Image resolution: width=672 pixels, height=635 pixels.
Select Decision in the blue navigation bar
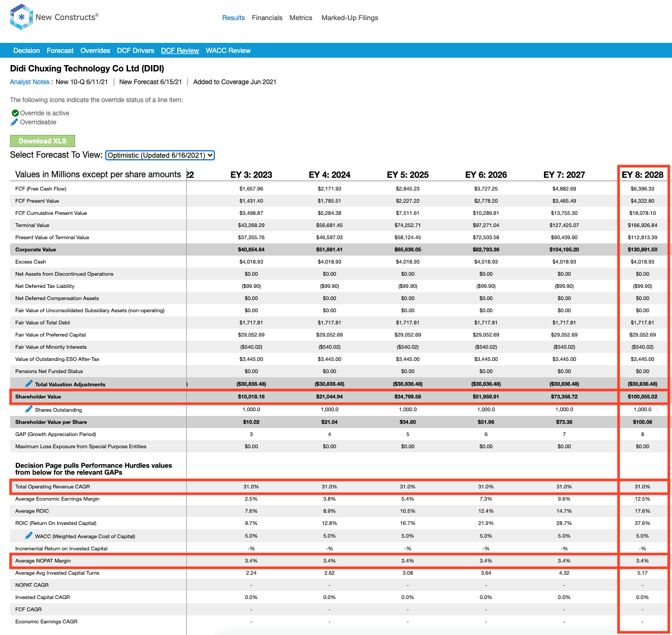coord(26,51)
